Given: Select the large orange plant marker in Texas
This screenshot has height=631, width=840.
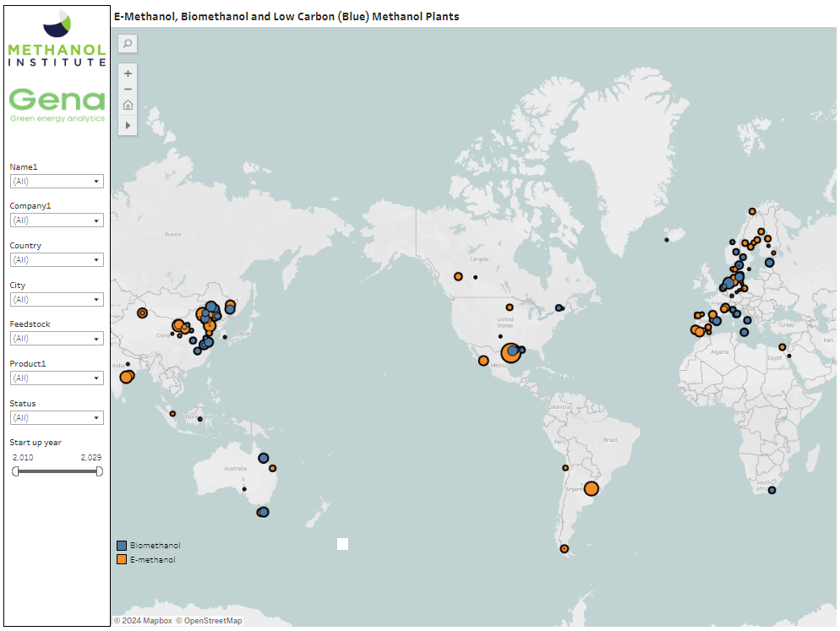Looking at the screenshot, I should [x=510, y=354].
